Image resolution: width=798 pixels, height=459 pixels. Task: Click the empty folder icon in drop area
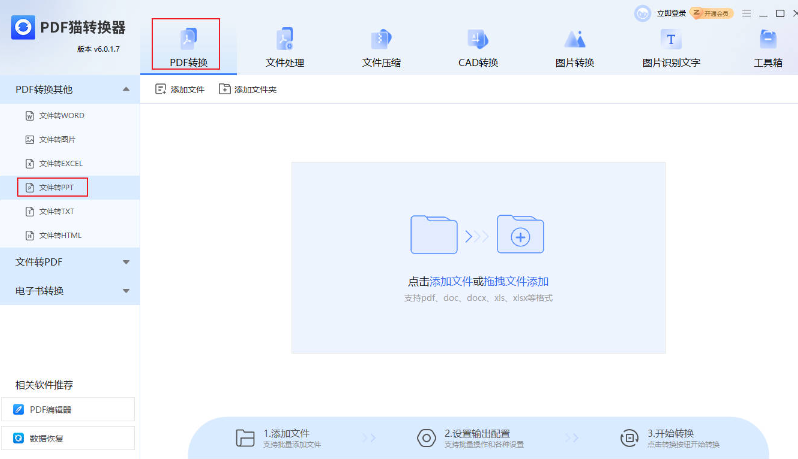[x=434, y=234]
